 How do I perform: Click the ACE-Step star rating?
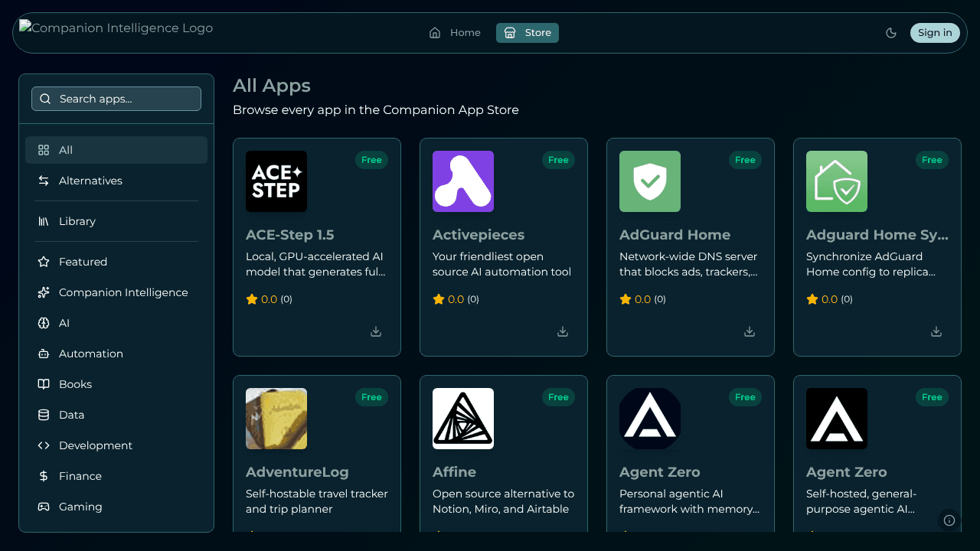tap(269, 299)
